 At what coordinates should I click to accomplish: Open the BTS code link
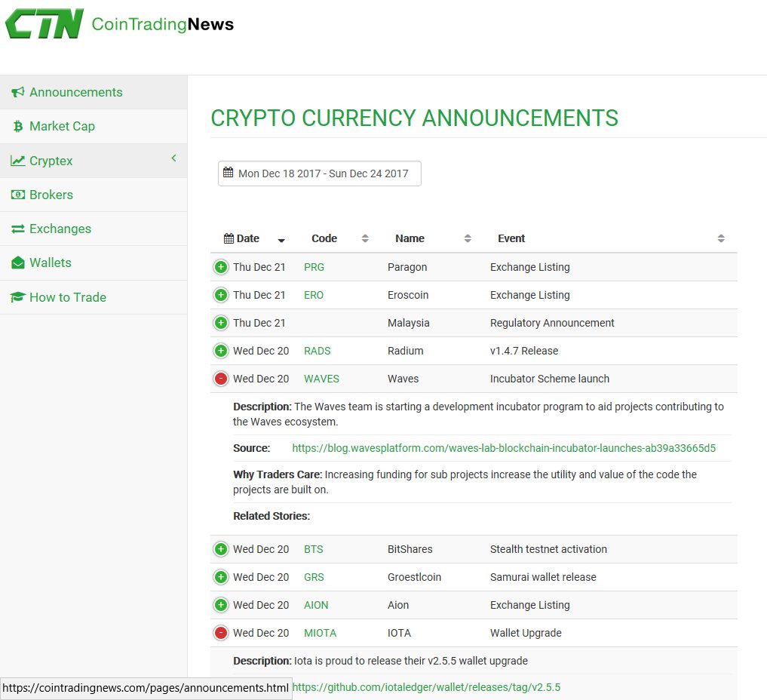[x=314, y=549]
